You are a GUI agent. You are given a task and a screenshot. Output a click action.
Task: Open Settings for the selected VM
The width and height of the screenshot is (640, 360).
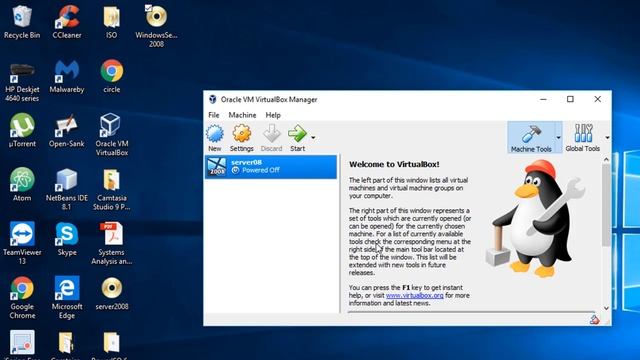point(242,138)
